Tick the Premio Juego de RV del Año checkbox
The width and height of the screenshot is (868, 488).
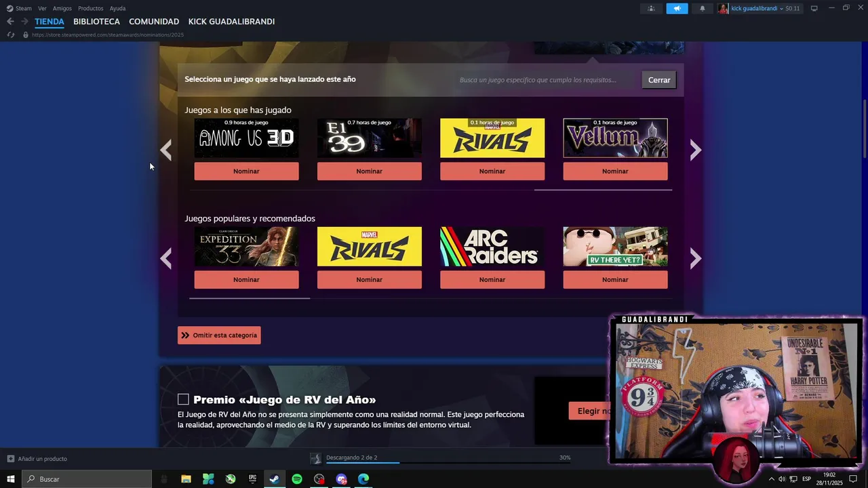point(183,399)
